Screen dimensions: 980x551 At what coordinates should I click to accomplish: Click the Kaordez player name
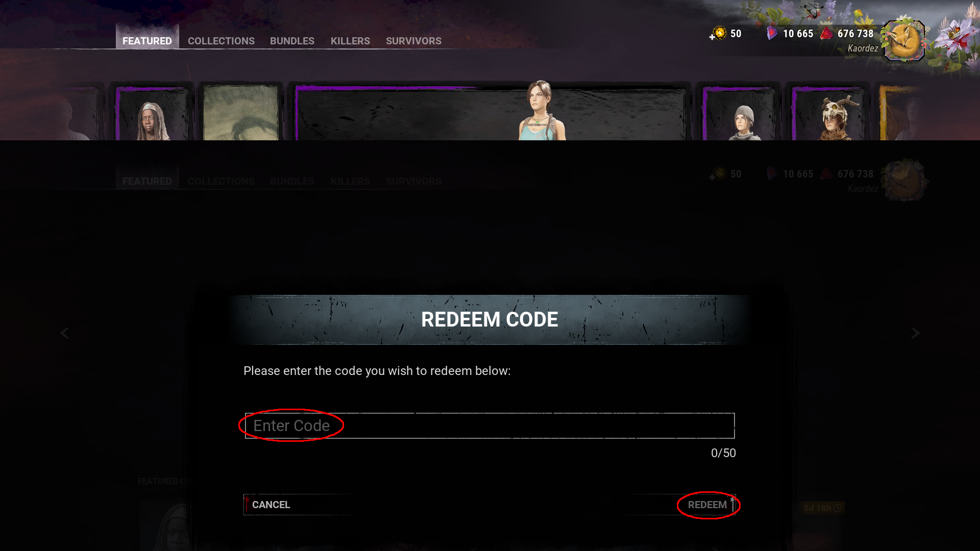coord(863,48)
